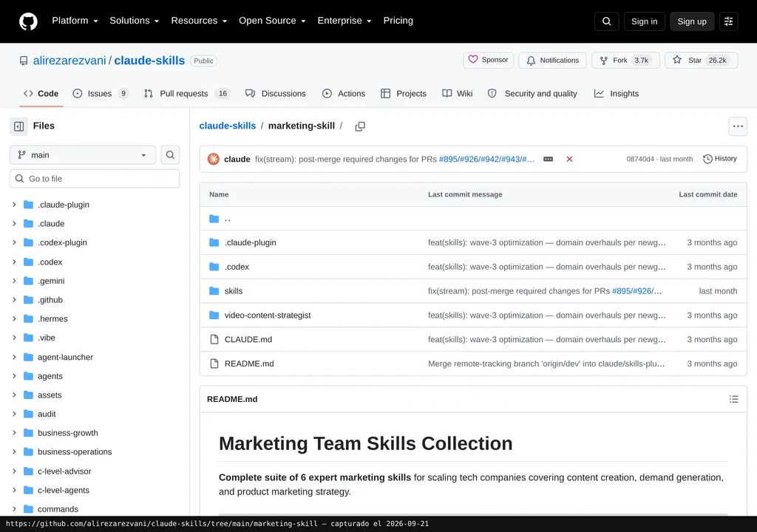The height and width of the screenshot is (532, 757).
Task: Switch branch using main dropdown
Action: 83,155
